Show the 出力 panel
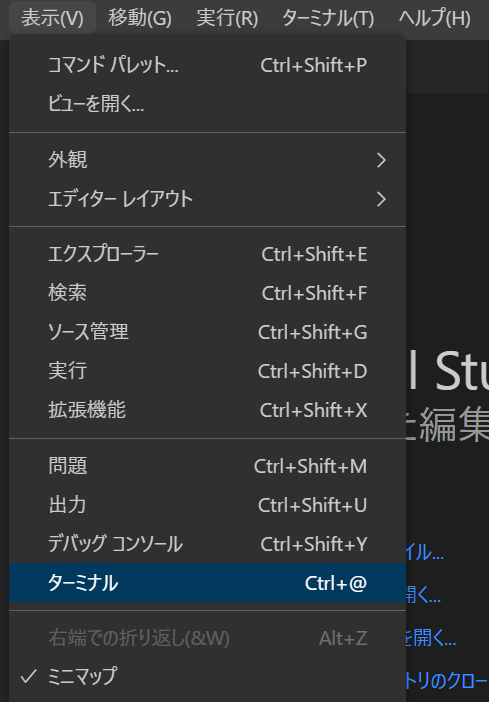This screenshot has width=489, height=702. coord(207,505)
